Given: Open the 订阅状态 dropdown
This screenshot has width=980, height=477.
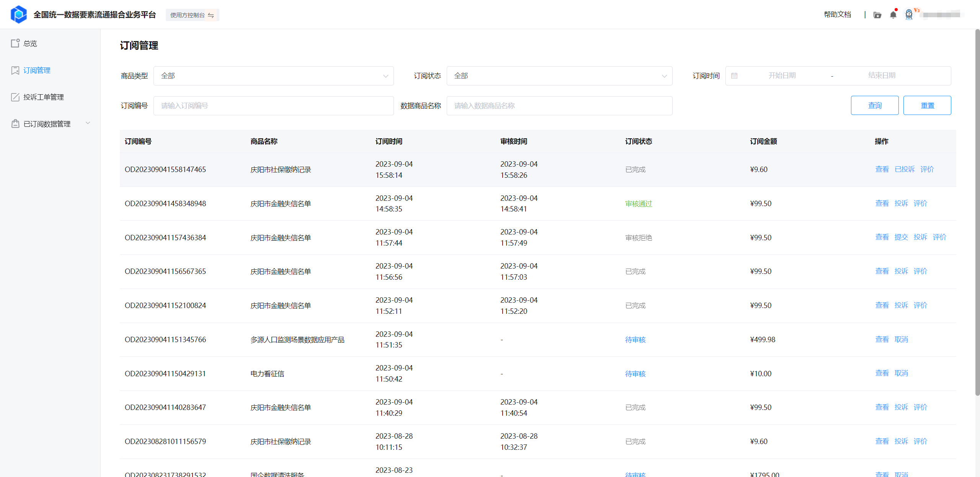Looking at the screenshot, I should point(559,76).
